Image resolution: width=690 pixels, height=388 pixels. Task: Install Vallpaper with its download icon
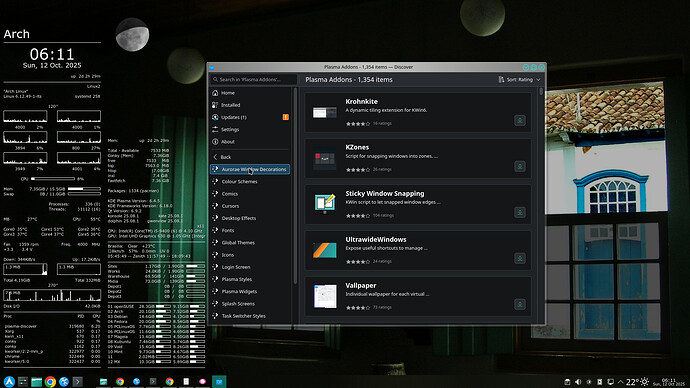pyautogui.click(x=520, y=304)
